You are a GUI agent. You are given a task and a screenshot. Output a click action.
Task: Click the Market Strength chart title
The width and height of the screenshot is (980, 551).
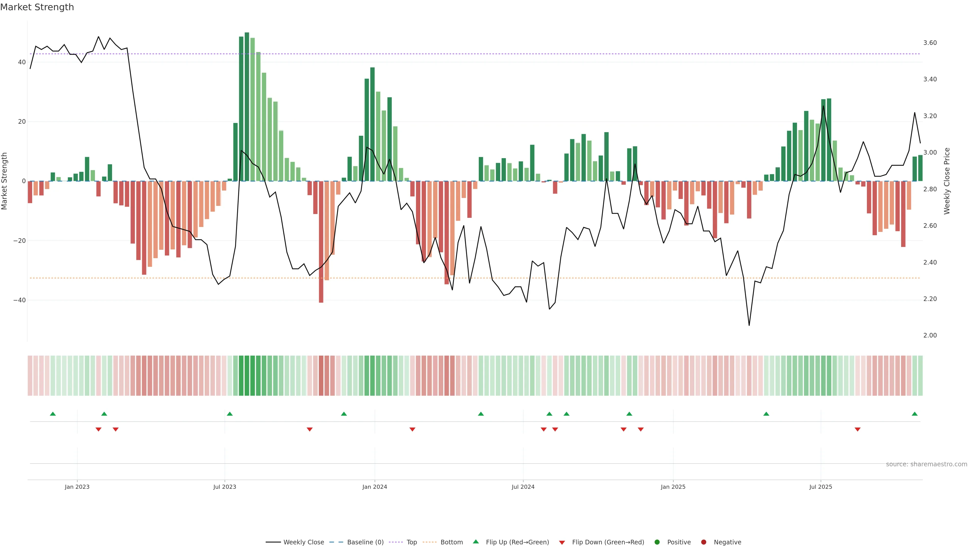tap(37, 7)
